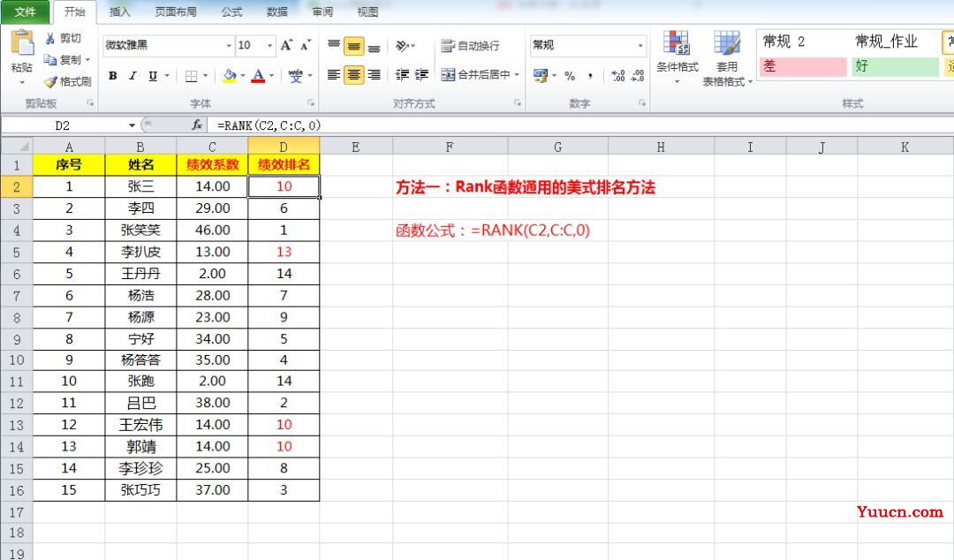Viewport: 954px width, 560px height.
Task: Select cell containing 46.00
Action: click(212, 230)
